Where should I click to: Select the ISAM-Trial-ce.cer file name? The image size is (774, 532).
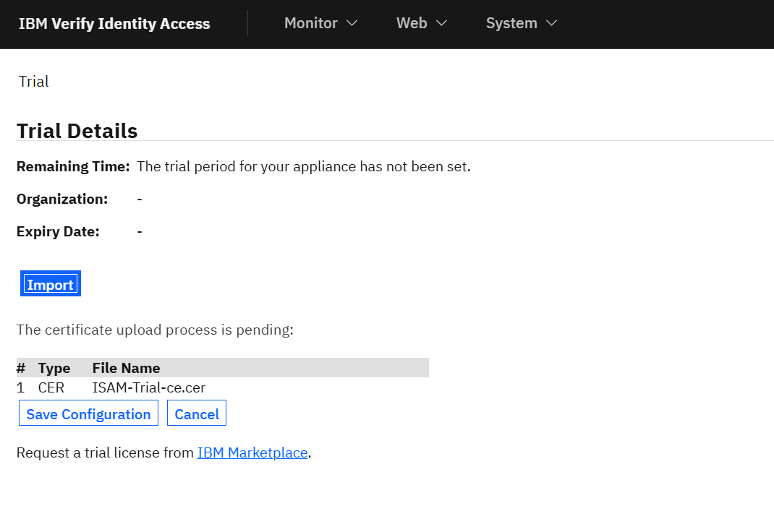148,387
